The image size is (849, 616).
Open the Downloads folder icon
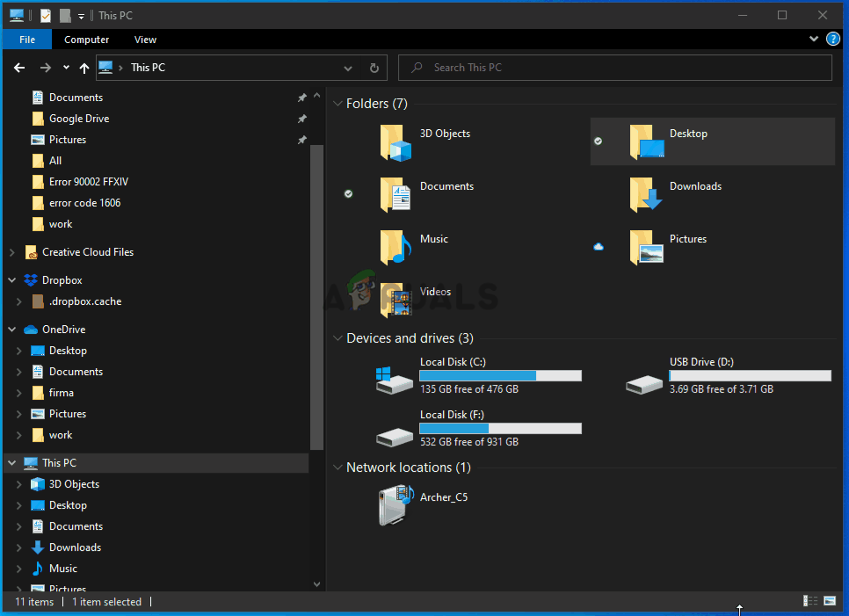645,195
